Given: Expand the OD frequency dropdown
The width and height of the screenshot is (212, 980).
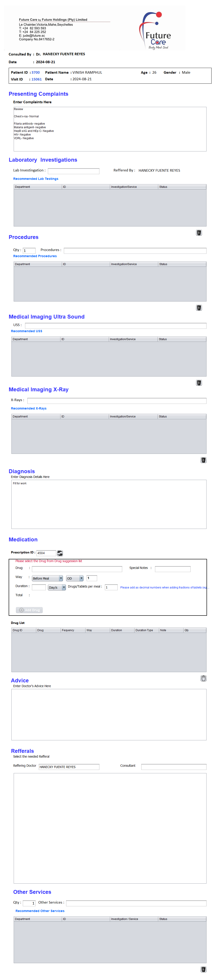Looking at the screenshot, I should coord(75,578).
